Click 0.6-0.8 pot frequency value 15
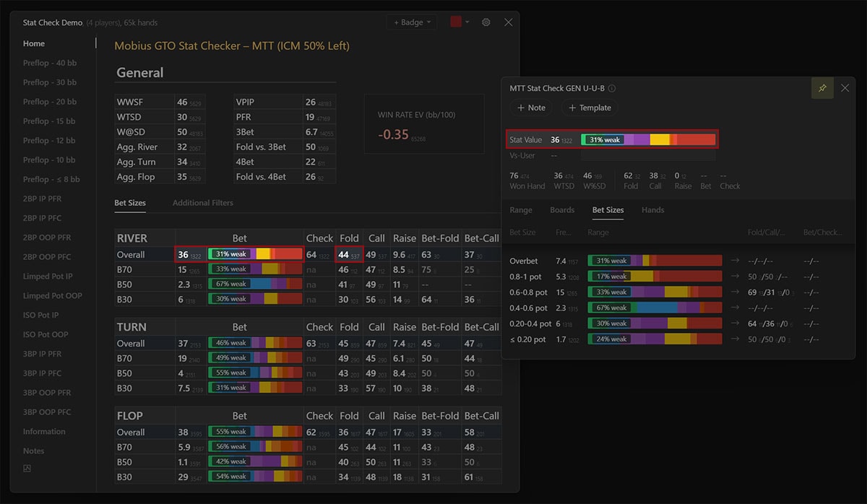Screen dimensions: 867x504 [x=561, y=292]
